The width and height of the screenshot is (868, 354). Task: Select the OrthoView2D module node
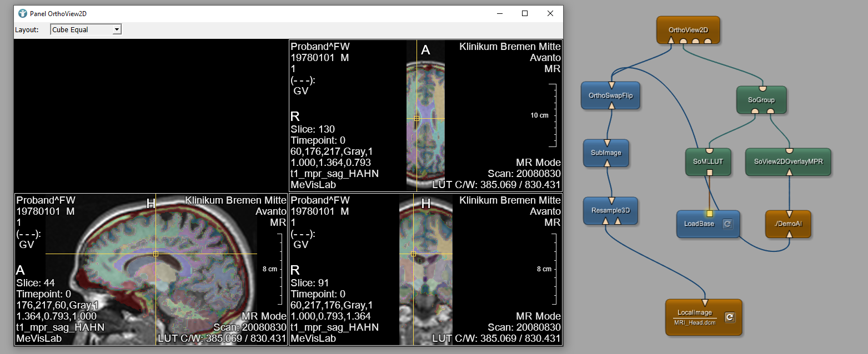pos(688,28)
